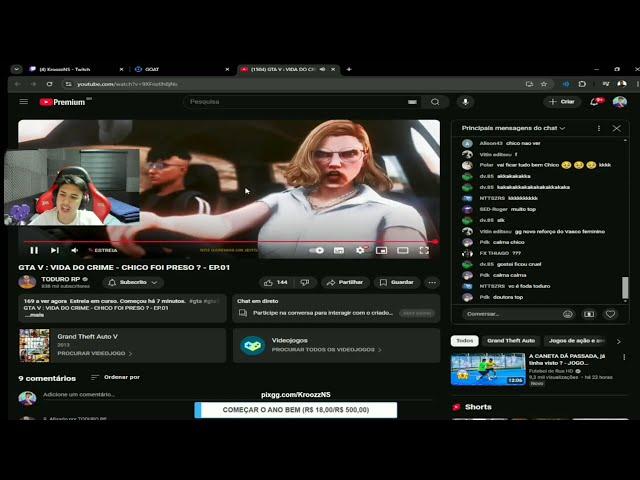Close the GTA V YouTube browser tab
Viewport: 640px width, 480px height.
333,69
